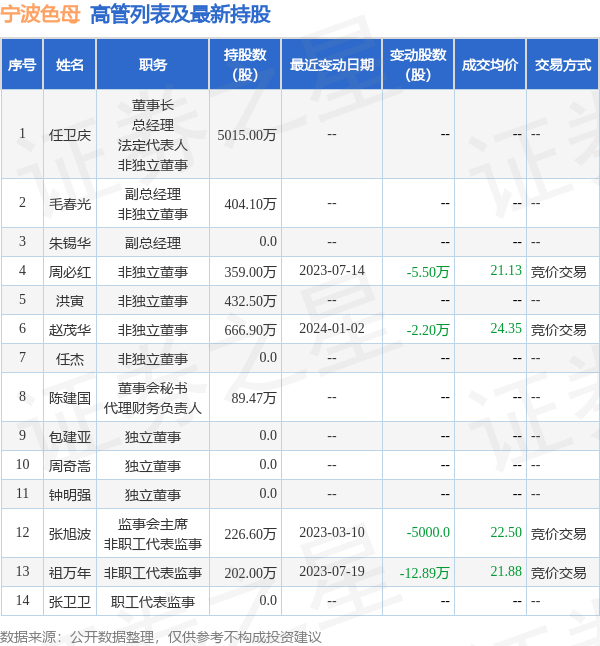The height and width of the screenshot is (646, 600).
Task: Select the name 洪寅
Action: [70, 301]
